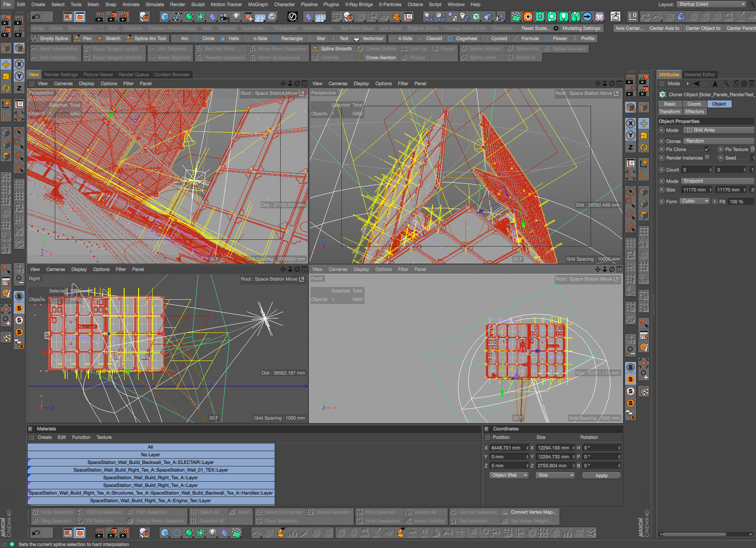
Task: Click the green light bulb icon in the top toolbar
Action: (x=563, y=17)
